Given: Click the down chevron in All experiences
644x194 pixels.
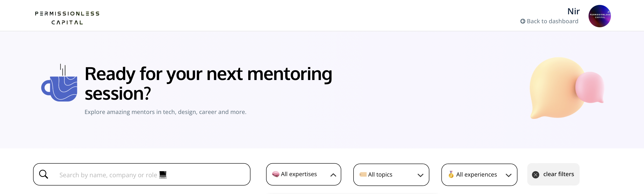Looking at the screenshot, I should [508, 175].
